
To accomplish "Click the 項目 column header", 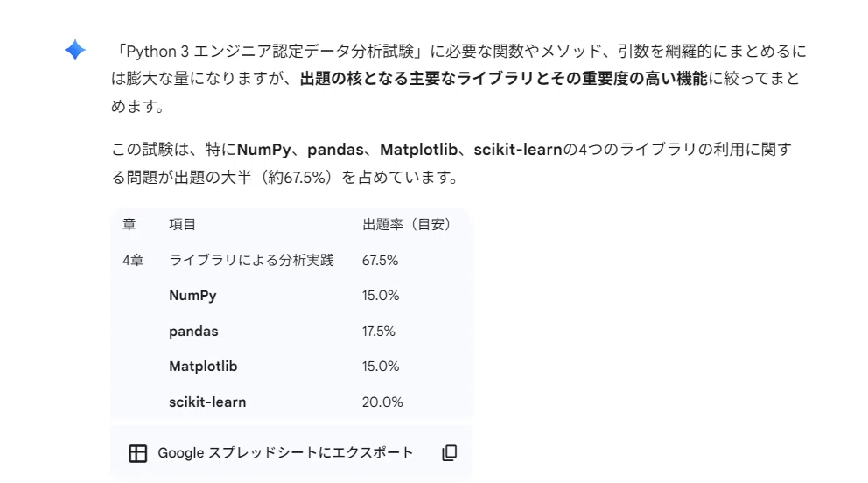I will point(182,224).
